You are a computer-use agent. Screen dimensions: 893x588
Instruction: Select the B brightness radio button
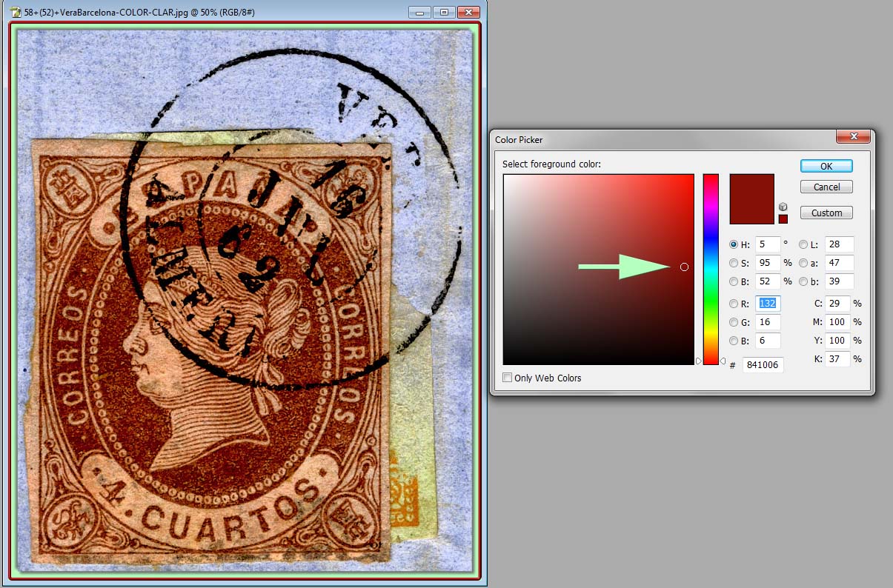(734, 281)
